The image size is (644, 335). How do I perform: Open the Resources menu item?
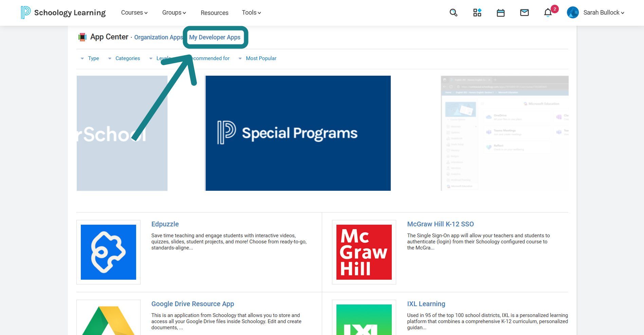pyautogui.click(x=215, y=13)
